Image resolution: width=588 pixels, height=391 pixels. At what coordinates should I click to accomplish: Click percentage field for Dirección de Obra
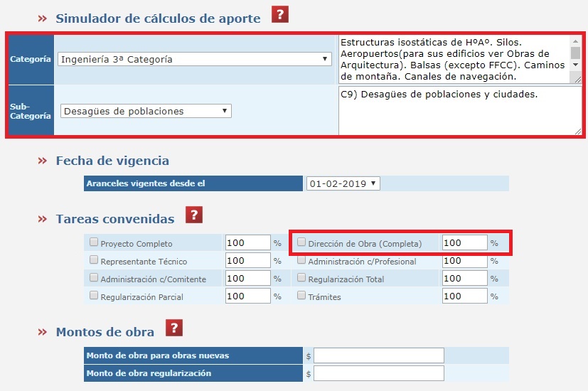[x=464, y=243]
